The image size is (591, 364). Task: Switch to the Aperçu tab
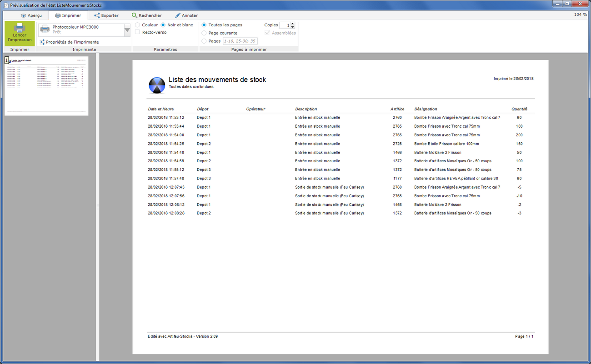click(31, 15)
